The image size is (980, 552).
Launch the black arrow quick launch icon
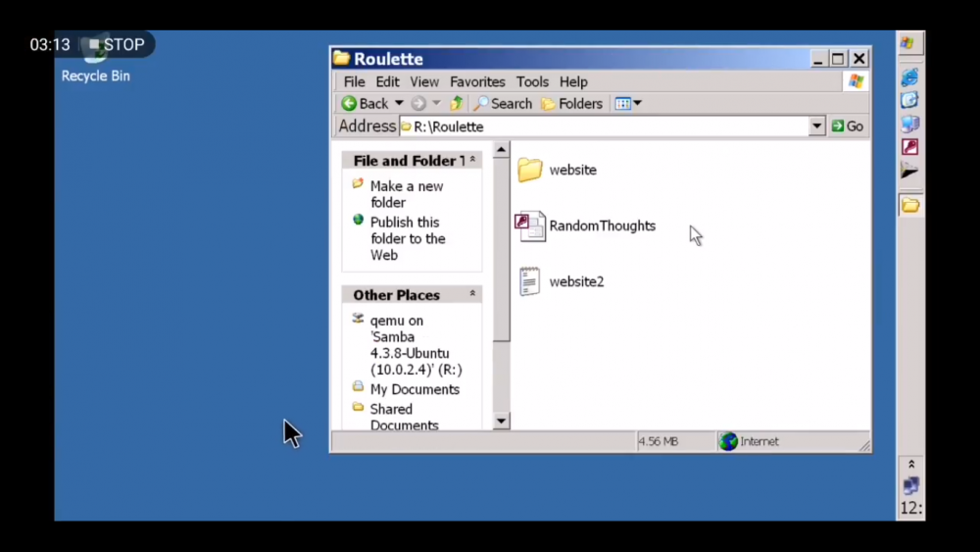(x=909, y=171)
